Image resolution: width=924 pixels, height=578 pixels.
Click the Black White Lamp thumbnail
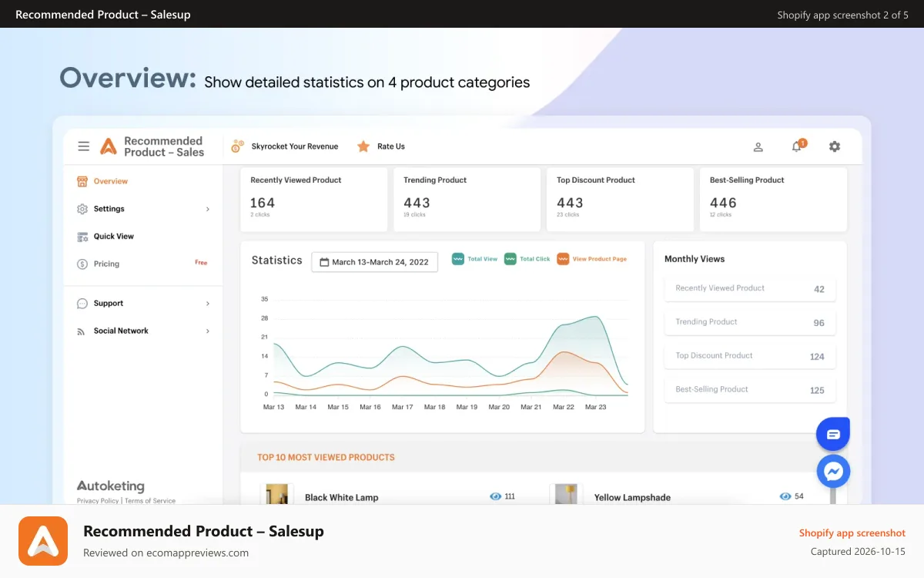pos(277,495)
